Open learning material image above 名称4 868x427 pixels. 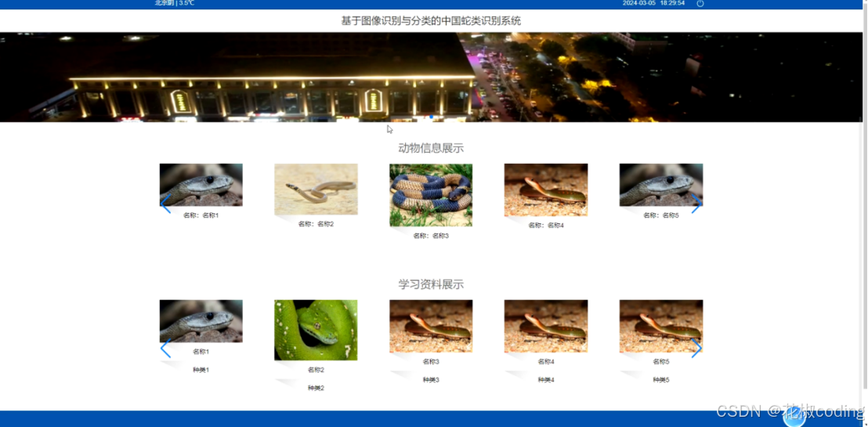pyautogui.click(x=546, y=326)
